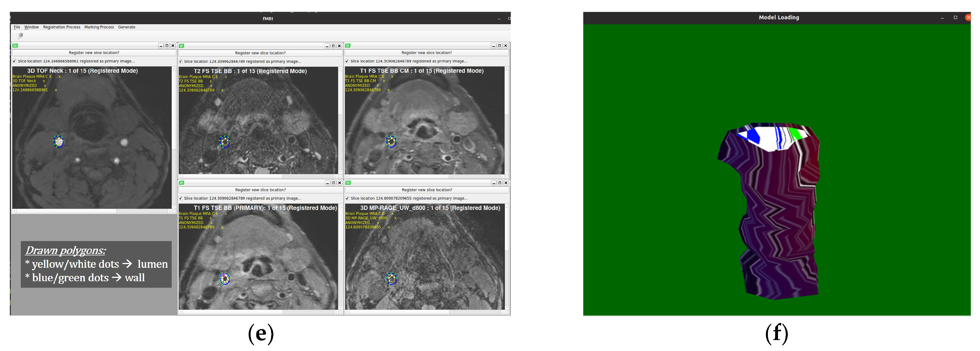Close the T1 FS TSE BB (PRIMARY) subwindow
The height and width of the screenshot is (351, 980).
coord(340,183)
